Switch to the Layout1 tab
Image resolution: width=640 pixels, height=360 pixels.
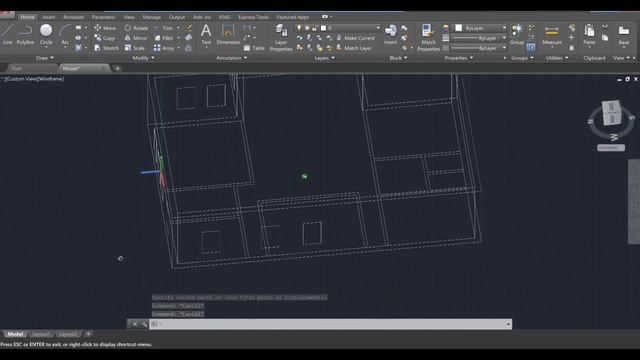click(x=40, y=334)
